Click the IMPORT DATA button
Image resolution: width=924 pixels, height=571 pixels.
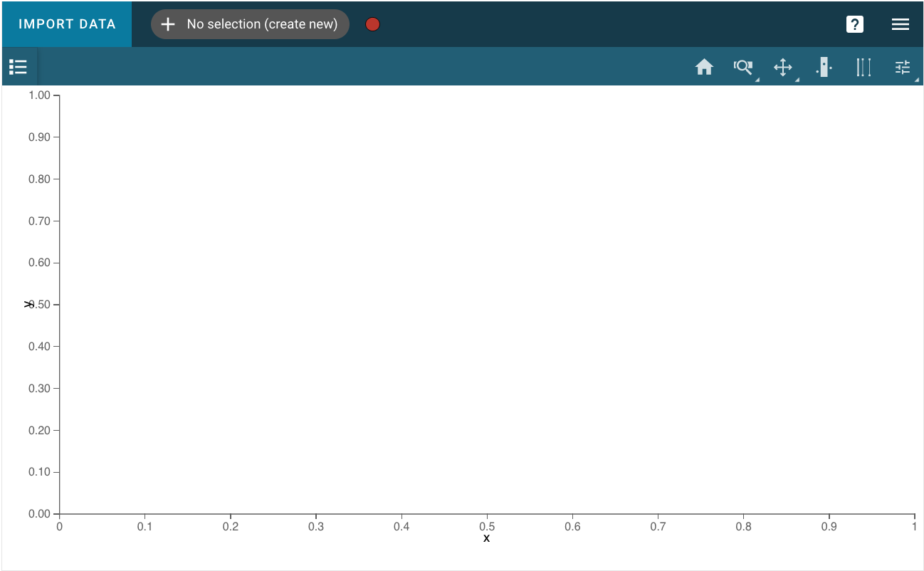(x=67, y=24)
